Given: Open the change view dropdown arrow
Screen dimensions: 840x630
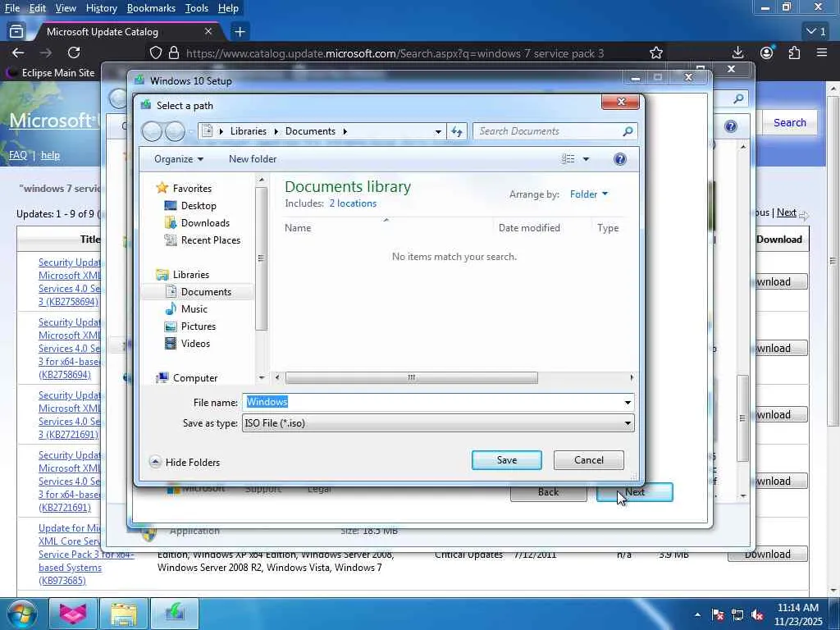Looking at the screenshot, I should [586, 159].
